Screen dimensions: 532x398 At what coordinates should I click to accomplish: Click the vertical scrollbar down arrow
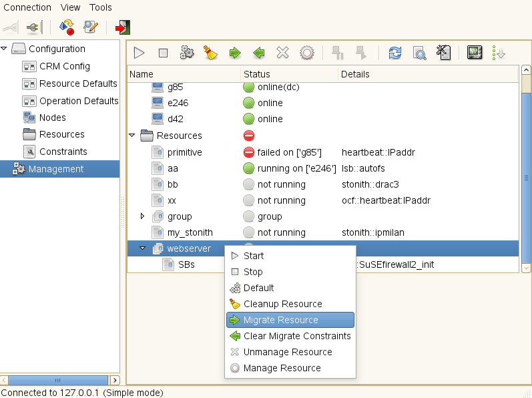click(x=526, y=268)
